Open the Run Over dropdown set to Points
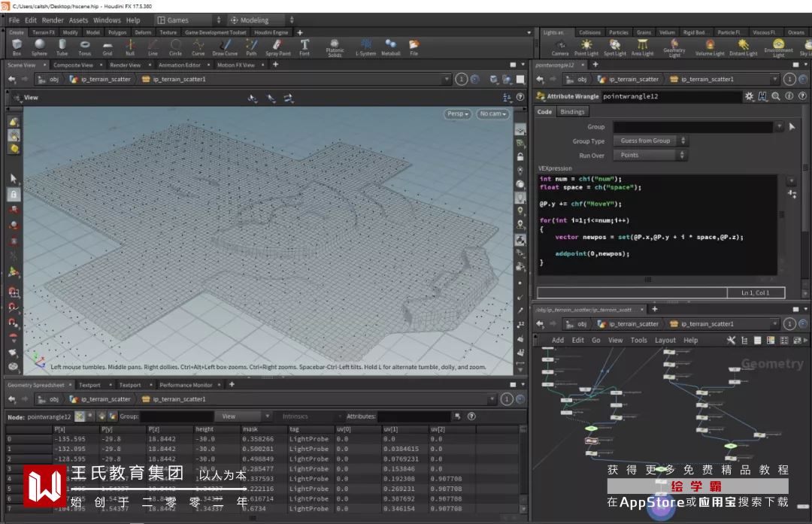This screenshot has height=524, width=812. [650, 156]
